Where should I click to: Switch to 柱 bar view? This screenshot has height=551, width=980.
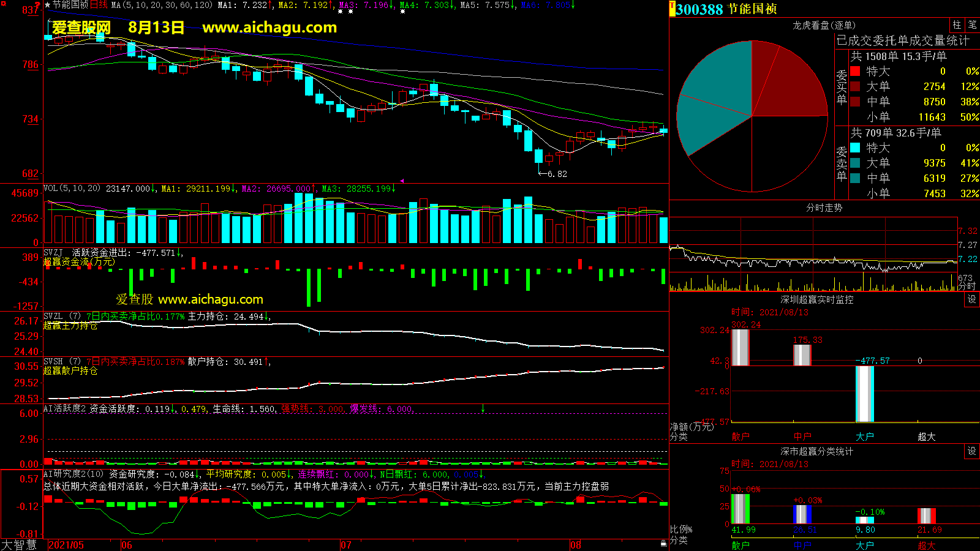click(957, 24)
